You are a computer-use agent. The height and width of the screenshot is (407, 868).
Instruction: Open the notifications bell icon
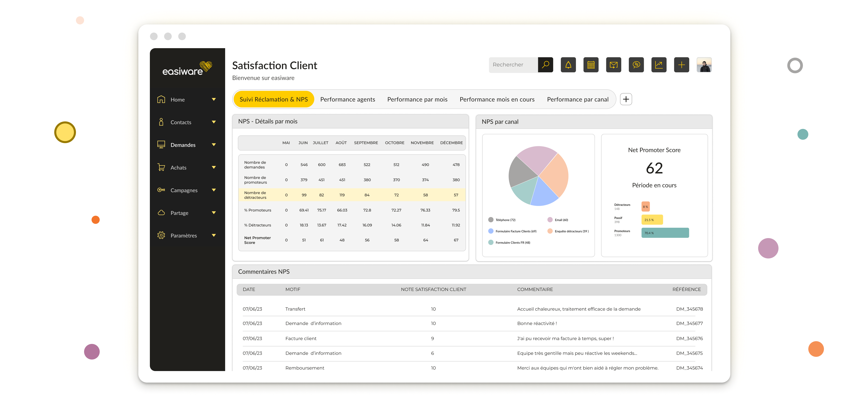click(568, 65)
